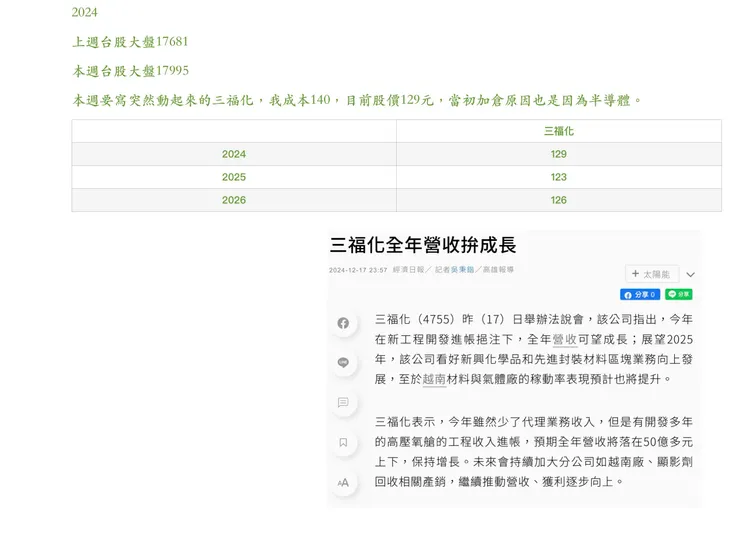The height and width of the screenshot is (538, 740).
Task: Click the article paragraph starting 三福化（4755）昨
Action: click(534, 349)
